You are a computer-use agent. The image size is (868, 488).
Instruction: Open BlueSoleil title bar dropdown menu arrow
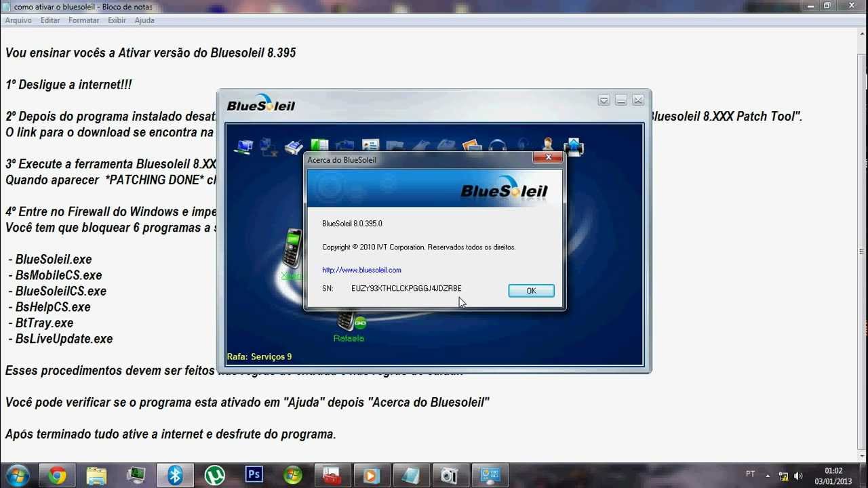tap(604, 100)
